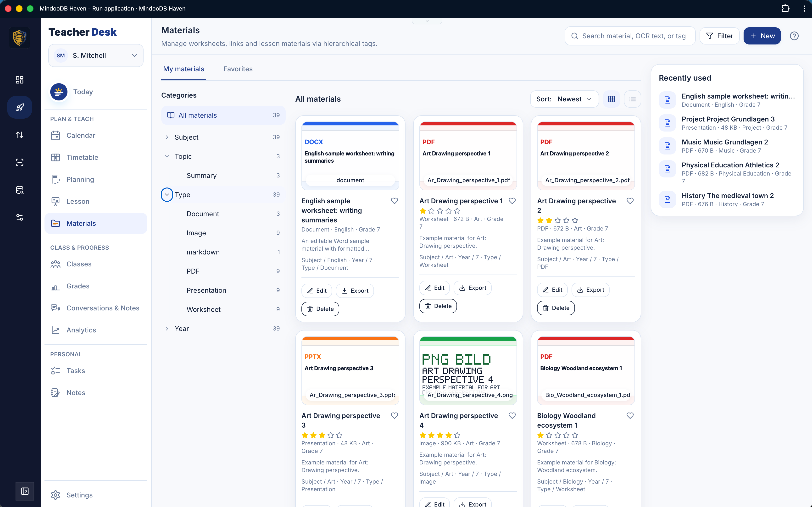Click the Search material input field

pyautogui.click(x=630, y=36)
